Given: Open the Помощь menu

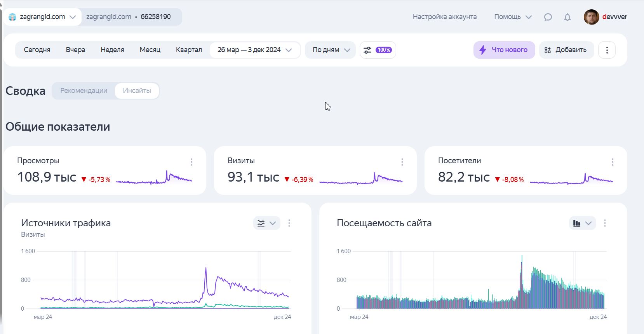Looking at the screenshot, I should tap(512, 17).
